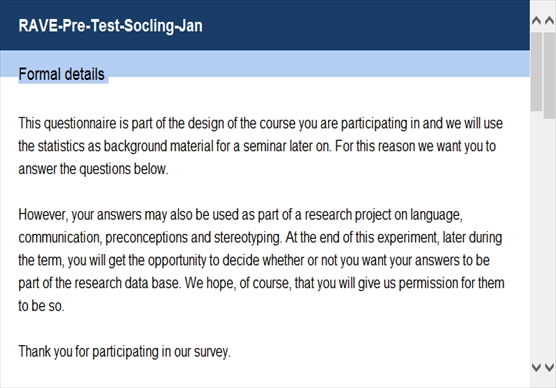Image resolution: width=556 pixels, height=388 pixels.
Task: Click the line starting "communication, preconceptions and stereotyping"
Action: [x=260, y=237]
